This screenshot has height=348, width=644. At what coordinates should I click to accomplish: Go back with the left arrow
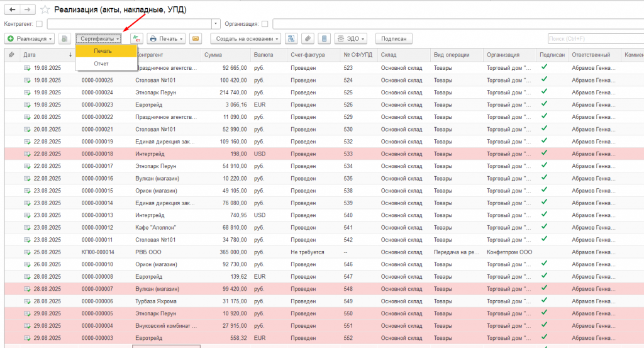tap(13, 9)
